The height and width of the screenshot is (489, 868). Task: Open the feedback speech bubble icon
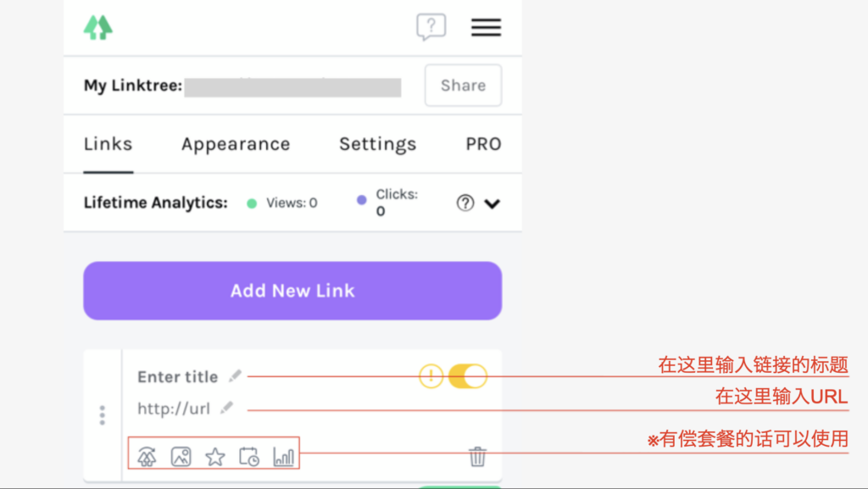(x=431, y=26)
